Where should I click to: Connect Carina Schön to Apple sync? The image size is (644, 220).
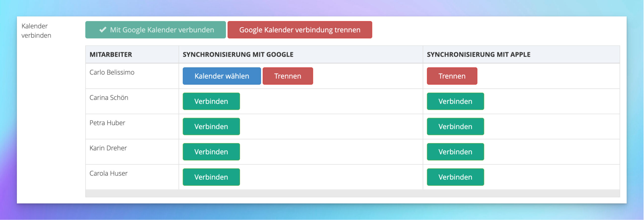click(x=455, y=101)
